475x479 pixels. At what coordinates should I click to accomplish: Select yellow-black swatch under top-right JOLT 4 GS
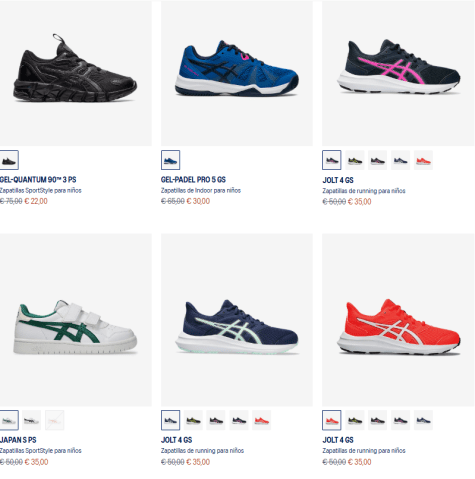click(x=355, y=160)
